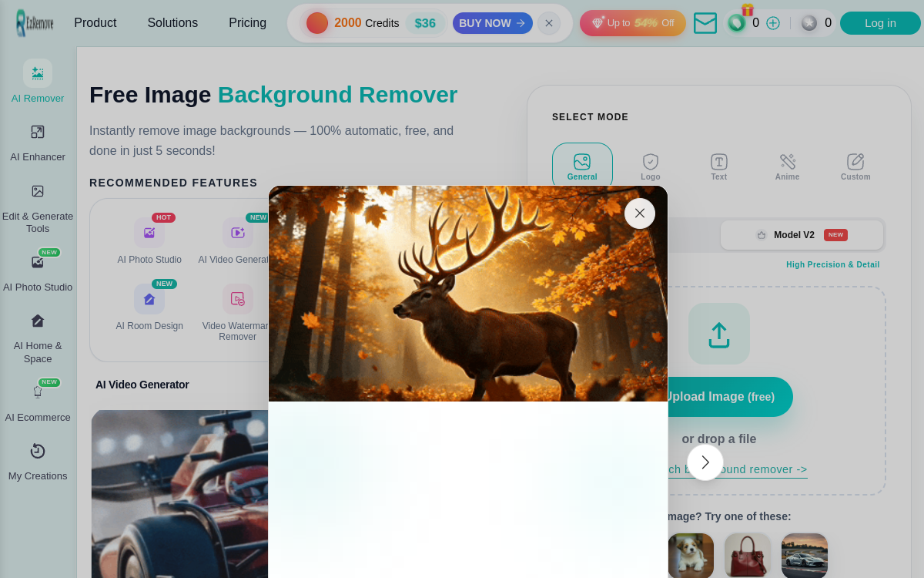This screenshot has width=924, height=578.
Task: Try the sports car sample image
Action: pos(805,555)
